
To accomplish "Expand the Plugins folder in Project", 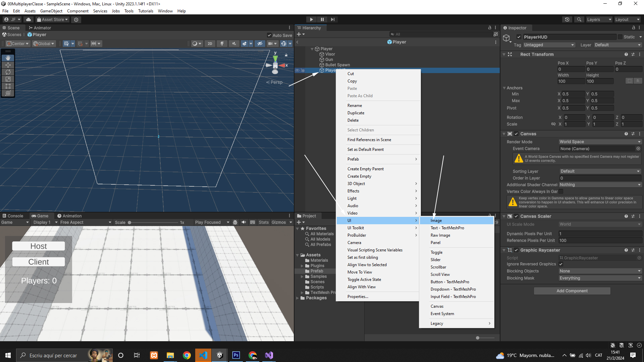I will point(302,266).
